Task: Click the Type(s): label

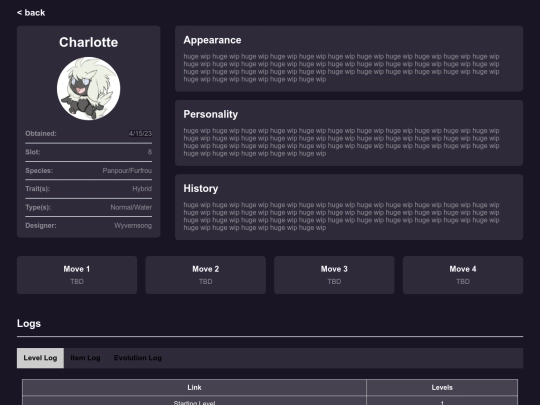Action: click(38, 207)
